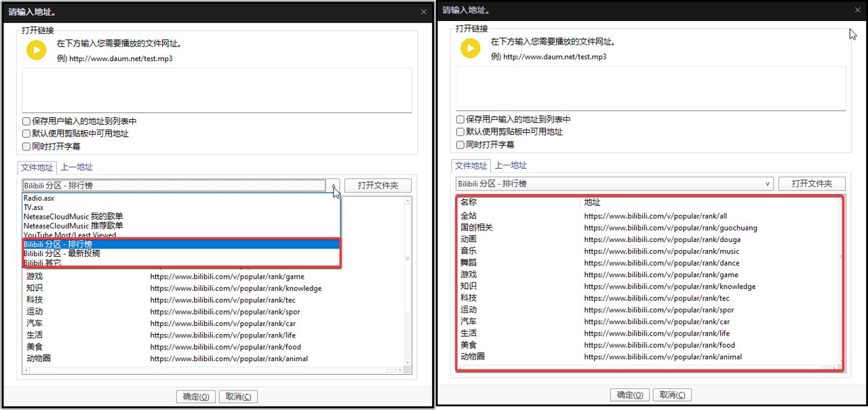Toggle use clipboard address checkbox in right dialog
Screen dimensions: 868x410
pos(460,131)
